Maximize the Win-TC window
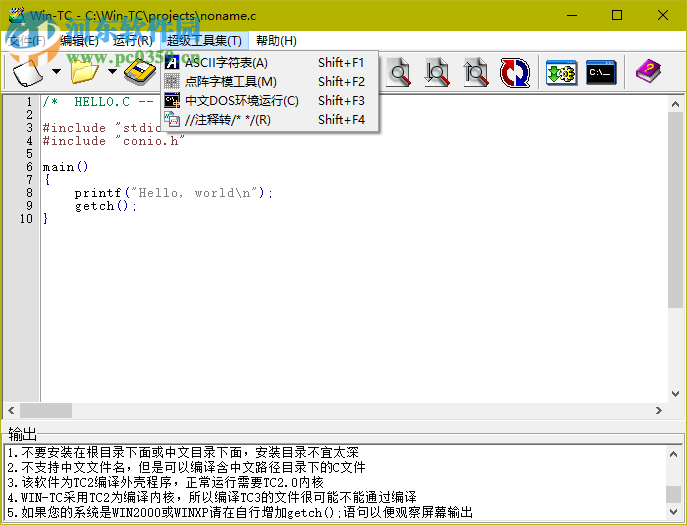 pos(617,15)
